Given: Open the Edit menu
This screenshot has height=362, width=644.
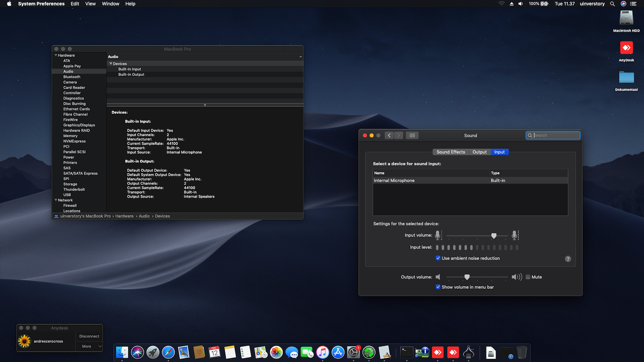Looking at the screenshot, I should pyautogui.click(x=75, y=4).
